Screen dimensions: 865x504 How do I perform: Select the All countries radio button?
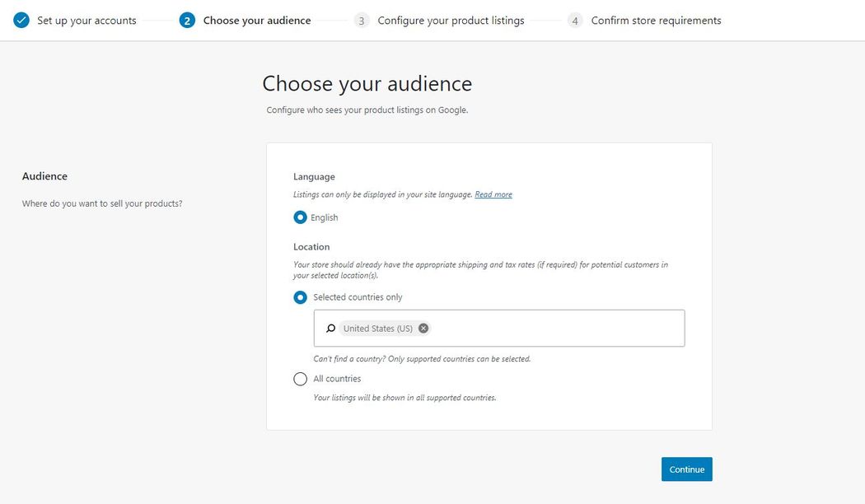(x=301, y=379)
